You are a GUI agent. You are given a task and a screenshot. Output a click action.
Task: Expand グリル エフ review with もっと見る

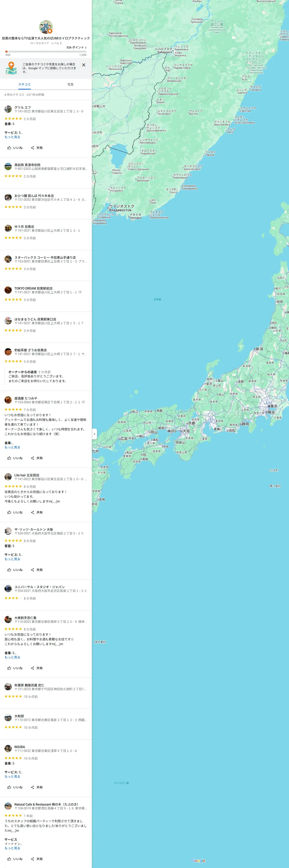pos(12,137)
